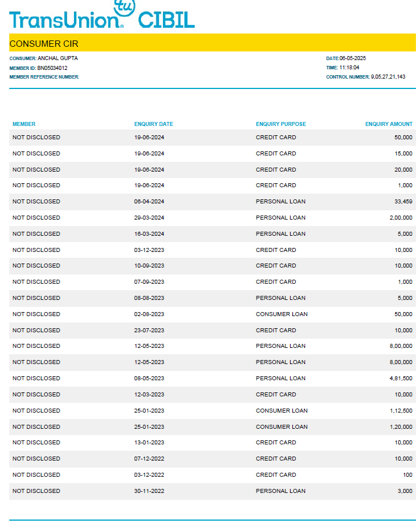This screenshot has width=420, height=523.
Task: Click the yellow CONSUMER CIR banner
Action: tap(211, 43)
